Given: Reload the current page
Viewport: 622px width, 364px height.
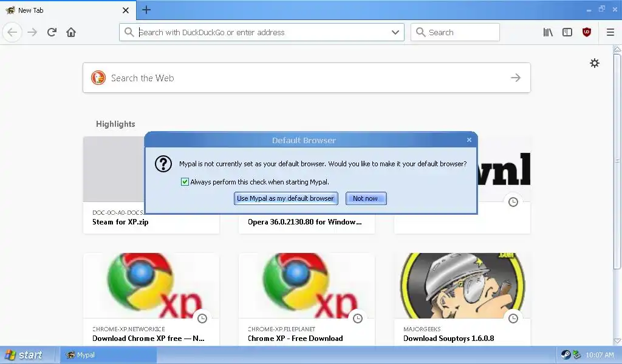Looking at the screenshot, I should 52,32.
